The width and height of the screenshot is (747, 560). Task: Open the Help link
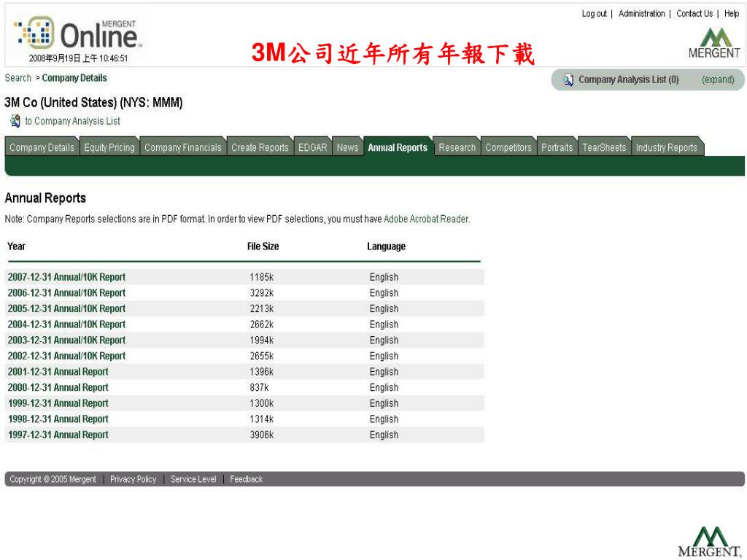[732, 13]
